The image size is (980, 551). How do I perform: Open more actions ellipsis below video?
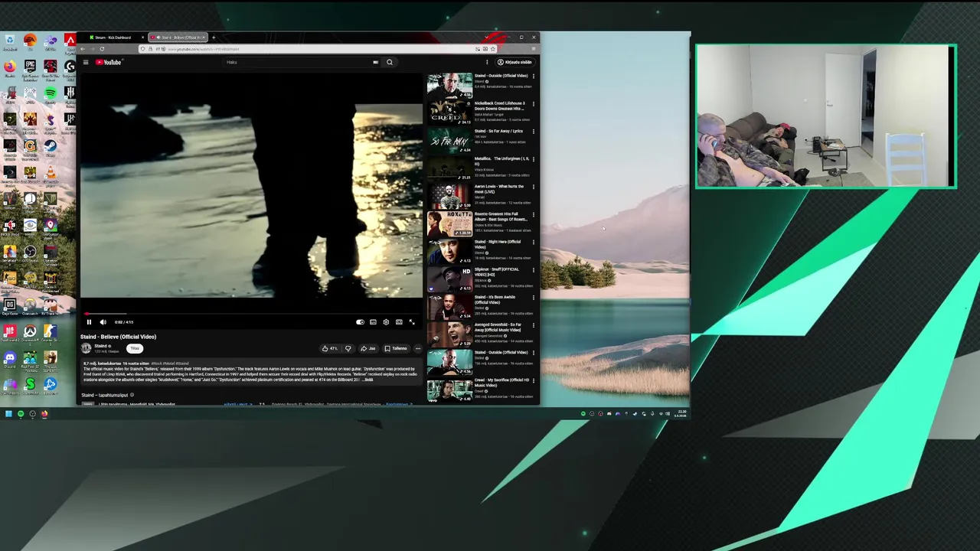click(x=418, y=348)
